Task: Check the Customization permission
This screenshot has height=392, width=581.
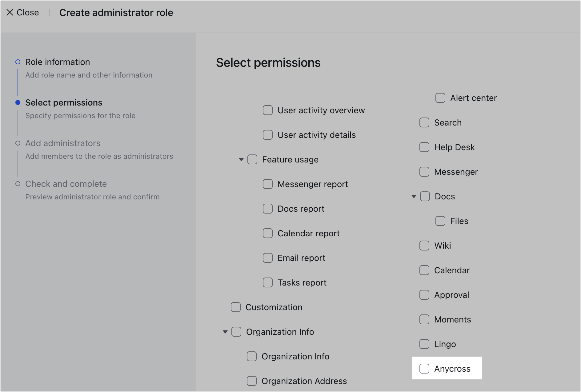Action: pos(235,307)
